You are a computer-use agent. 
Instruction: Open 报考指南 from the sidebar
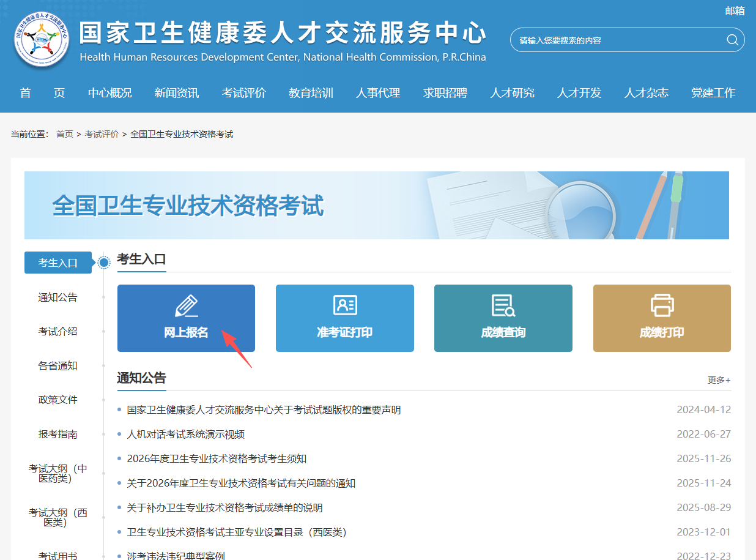[58, 435]
